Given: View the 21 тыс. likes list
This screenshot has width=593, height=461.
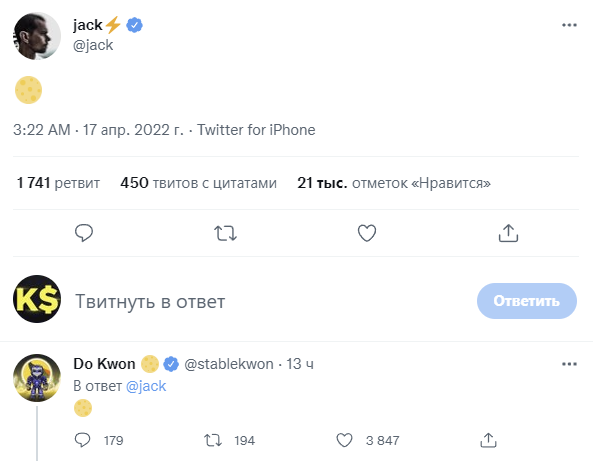Looking at the screenshot, I should (x=394, y=183).
